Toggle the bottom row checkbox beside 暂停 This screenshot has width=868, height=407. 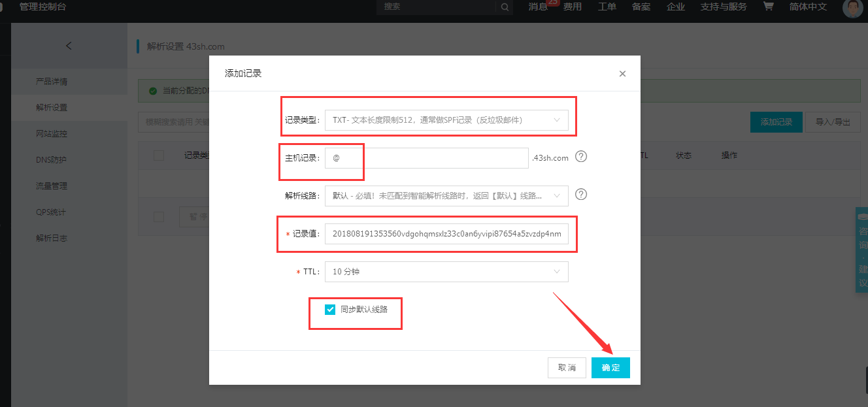point(159,217)
